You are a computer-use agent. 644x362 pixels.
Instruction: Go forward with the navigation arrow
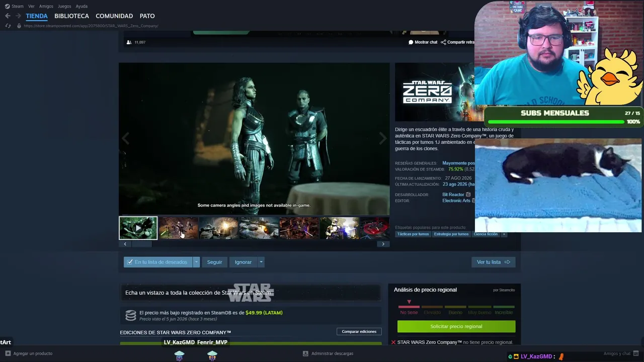[18, 16]
